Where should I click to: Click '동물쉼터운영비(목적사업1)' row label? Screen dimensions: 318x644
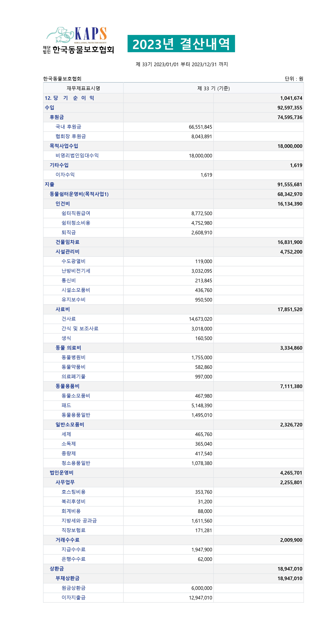79,194
